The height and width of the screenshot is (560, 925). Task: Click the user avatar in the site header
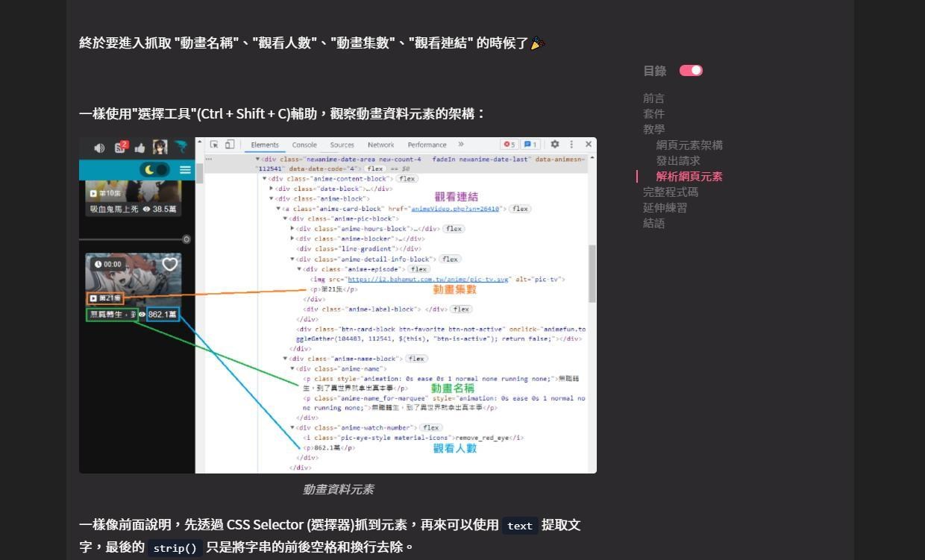coord(160,147)
